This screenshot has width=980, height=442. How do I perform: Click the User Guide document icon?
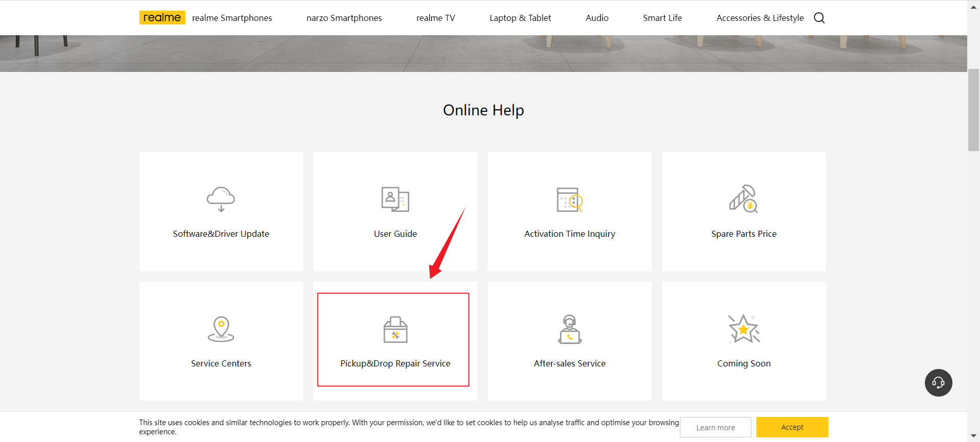point(396,199)
